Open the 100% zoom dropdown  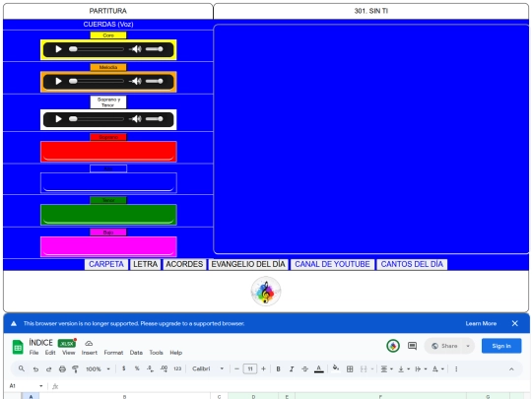99,368
